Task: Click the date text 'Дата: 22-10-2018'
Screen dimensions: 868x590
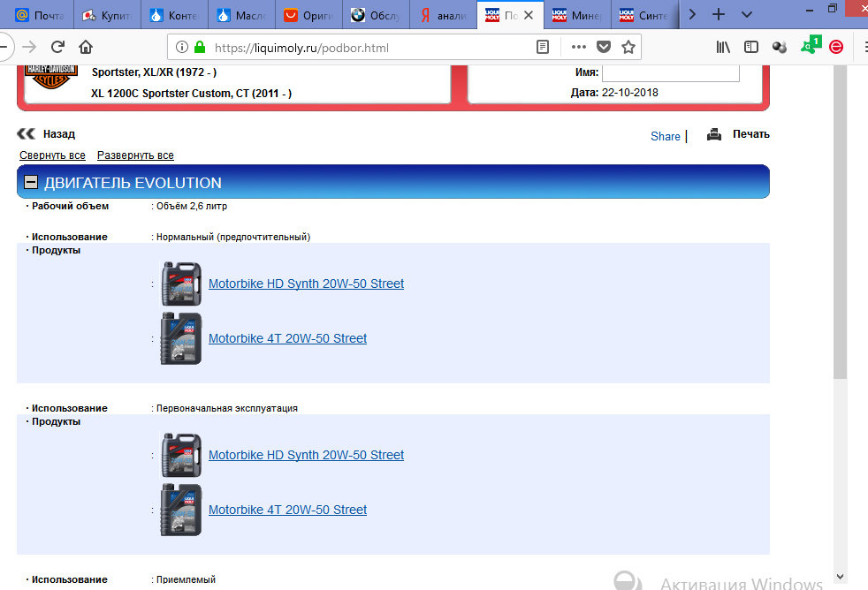Action: 614,93
